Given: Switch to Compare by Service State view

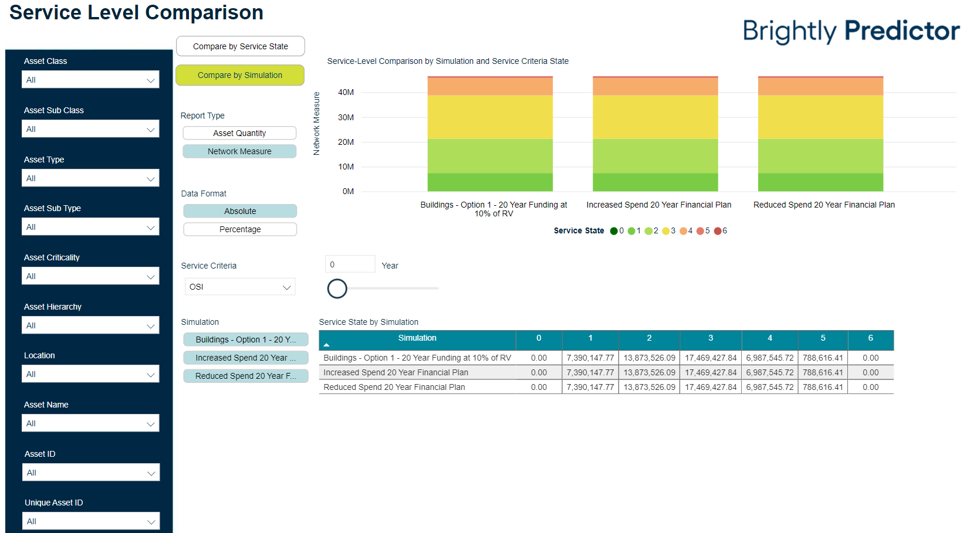Looking at the screenshot, I should [x=240, y=46].
